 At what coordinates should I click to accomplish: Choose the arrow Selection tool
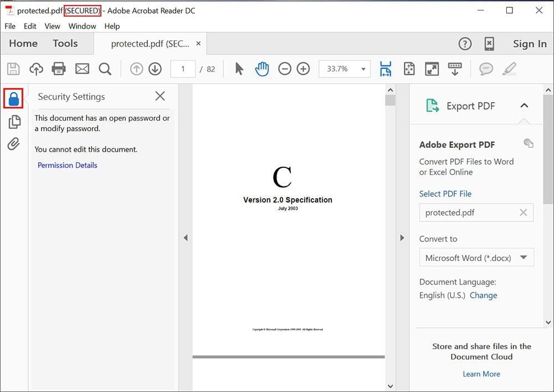(x=239, y=69)
